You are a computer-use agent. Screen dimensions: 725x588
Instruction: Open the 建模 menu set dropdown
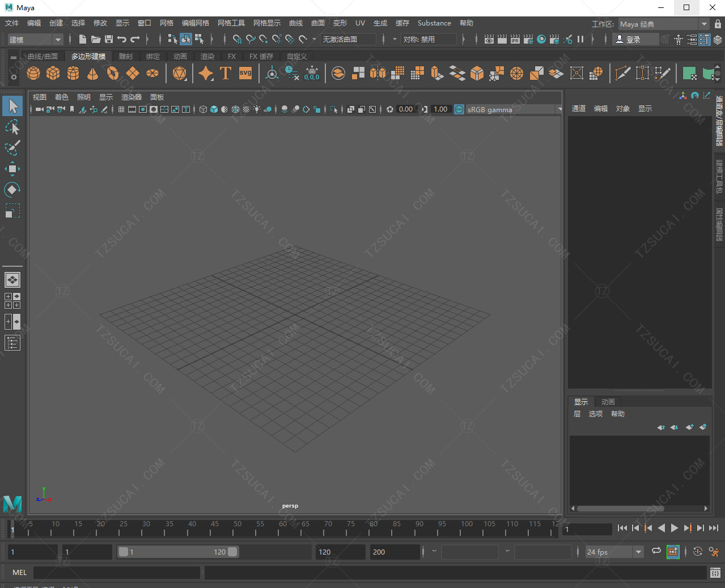pyautogui.click(x=58, y=40)
